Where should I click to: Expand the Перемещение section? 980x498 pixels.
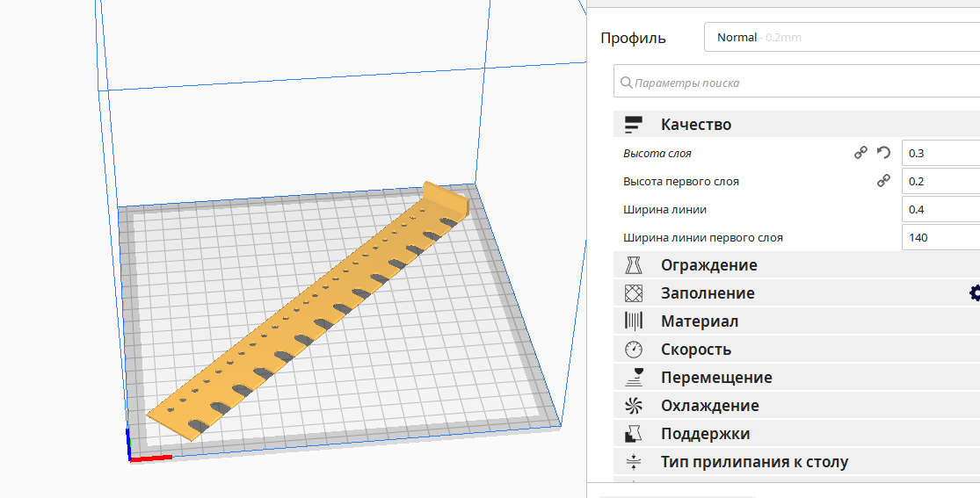716,378
